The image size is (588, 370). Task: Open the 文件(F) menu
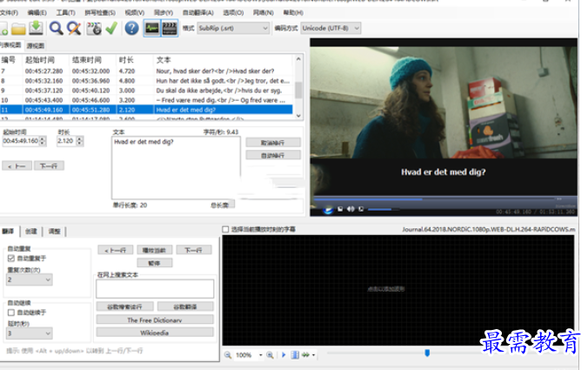pos(9,13)
